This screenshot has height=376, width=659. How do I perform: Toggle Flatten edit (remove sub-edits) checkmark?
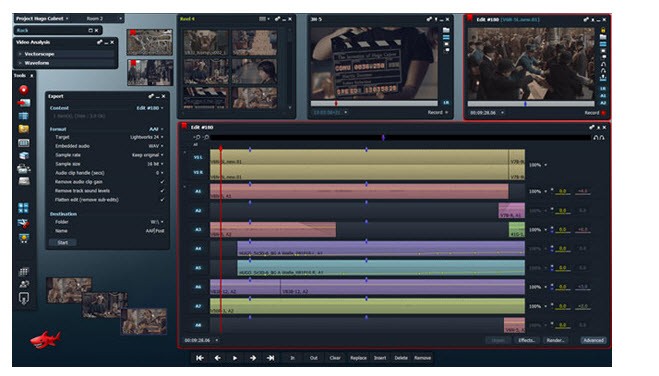(x=162, y=200)
